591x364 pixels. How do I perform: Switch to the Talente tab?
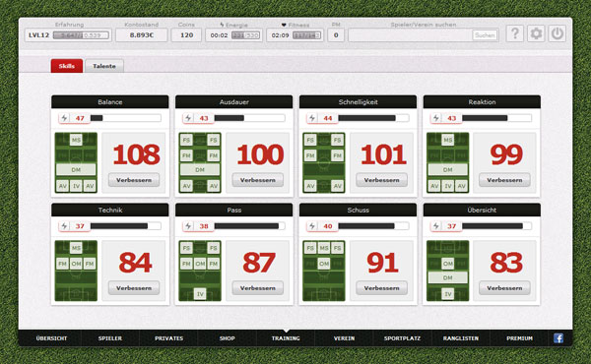point(104,66)
